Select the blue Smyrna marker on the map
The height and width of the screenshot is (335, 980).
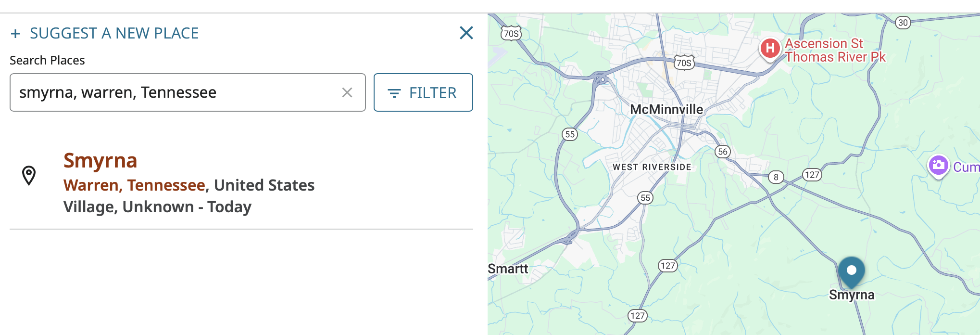(x=851, y=271)
